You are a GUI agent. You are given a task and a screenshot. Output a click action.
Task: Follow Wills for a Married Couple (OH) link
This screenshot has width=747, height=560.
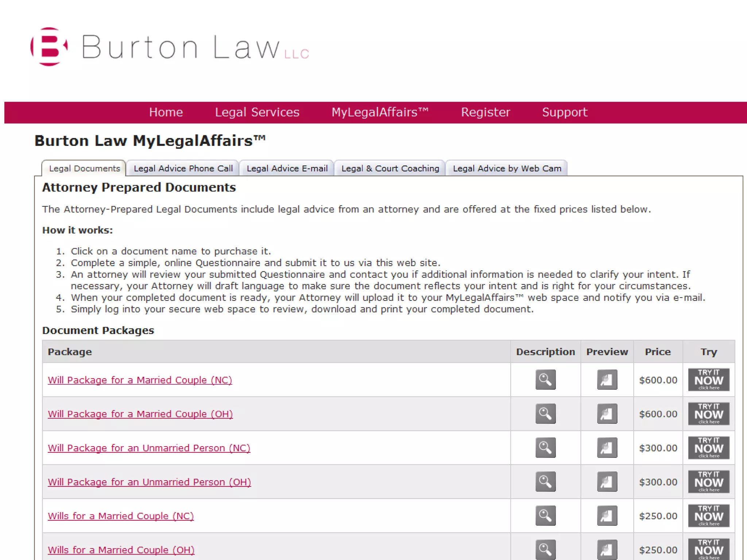tap(121, 550)
